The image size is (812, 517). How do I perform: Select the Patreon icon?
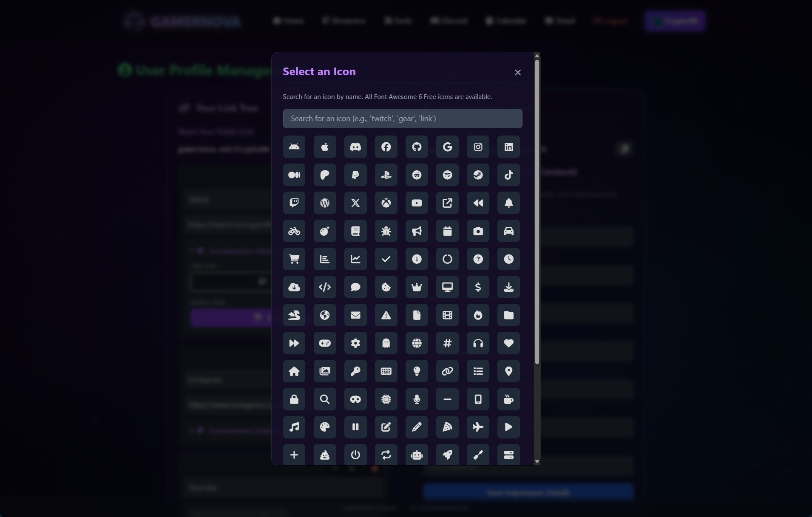[x=325, y=175]
